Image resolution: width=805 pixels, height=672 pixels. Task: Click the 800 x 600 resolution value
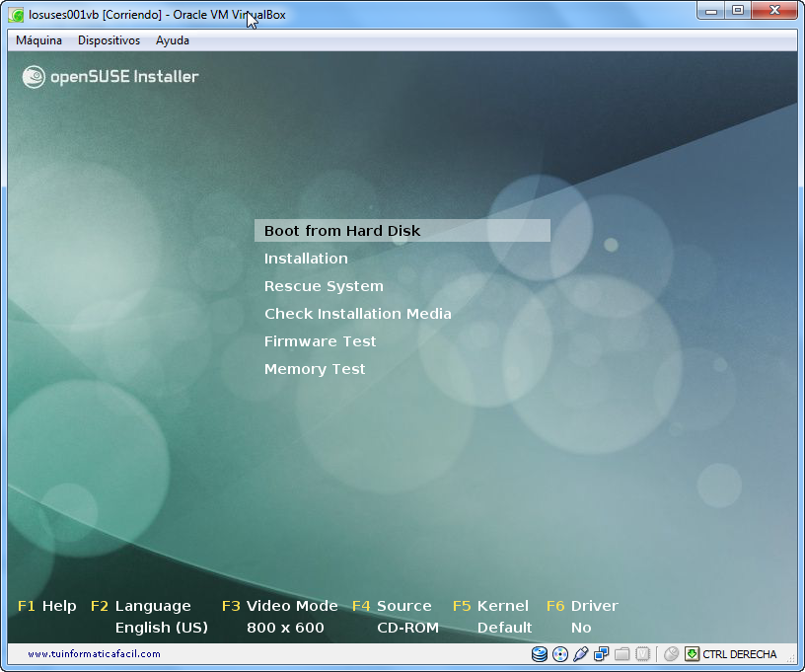click(285, 628)
